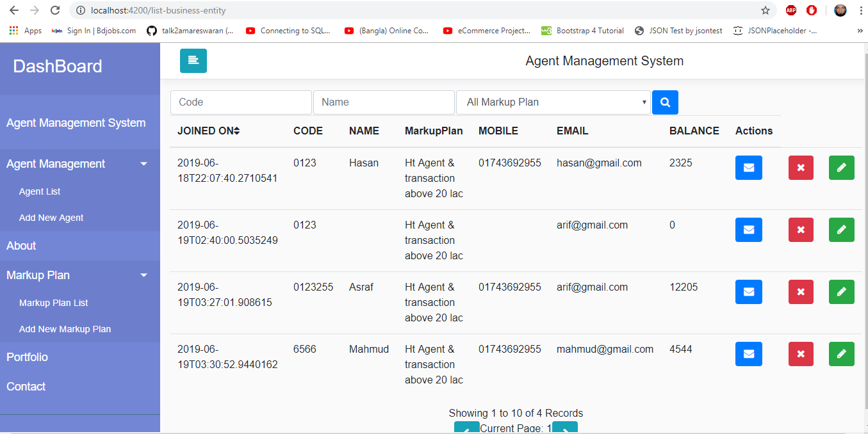
Task: Open the Portfolio sidebar item
Action: point(27,357)
